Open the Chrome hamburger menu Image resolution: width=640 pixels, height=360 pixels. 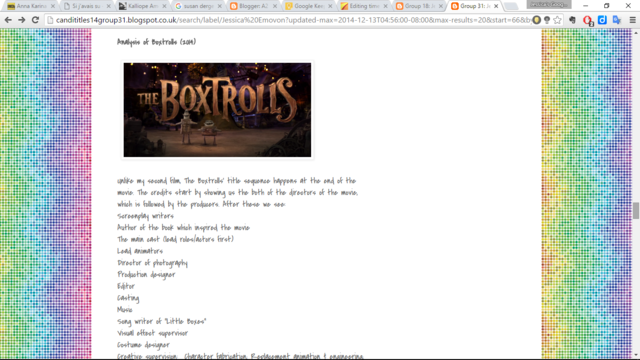pos(633,20)
